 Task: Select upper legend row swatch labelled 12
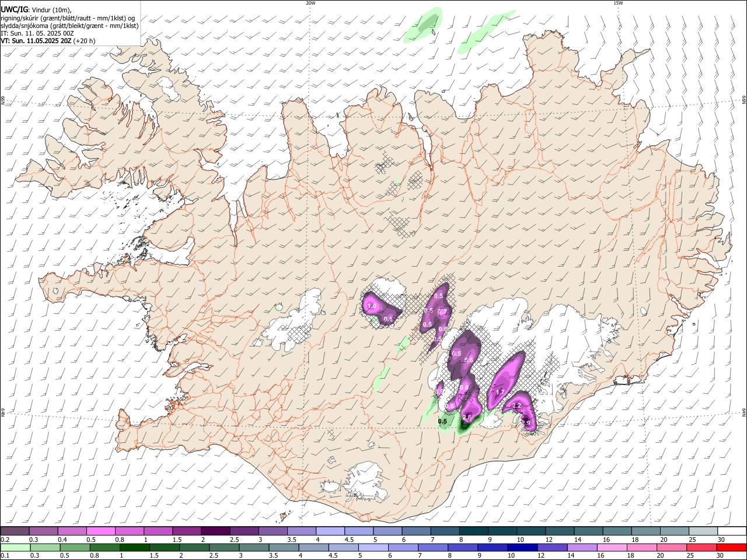560,531
